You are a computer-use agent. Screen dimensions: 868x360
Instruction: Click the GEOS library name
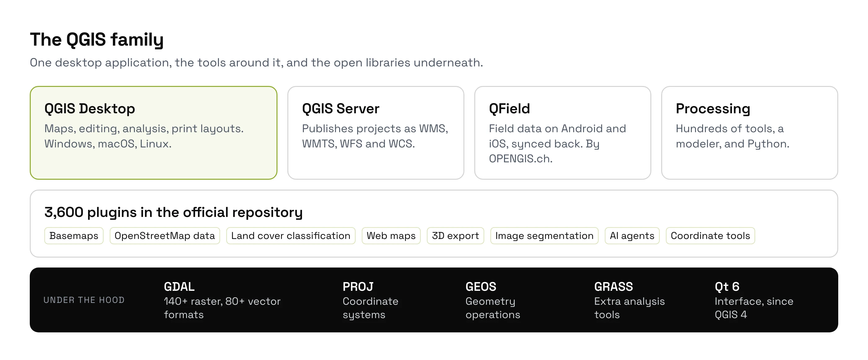(x=481, y=286)
